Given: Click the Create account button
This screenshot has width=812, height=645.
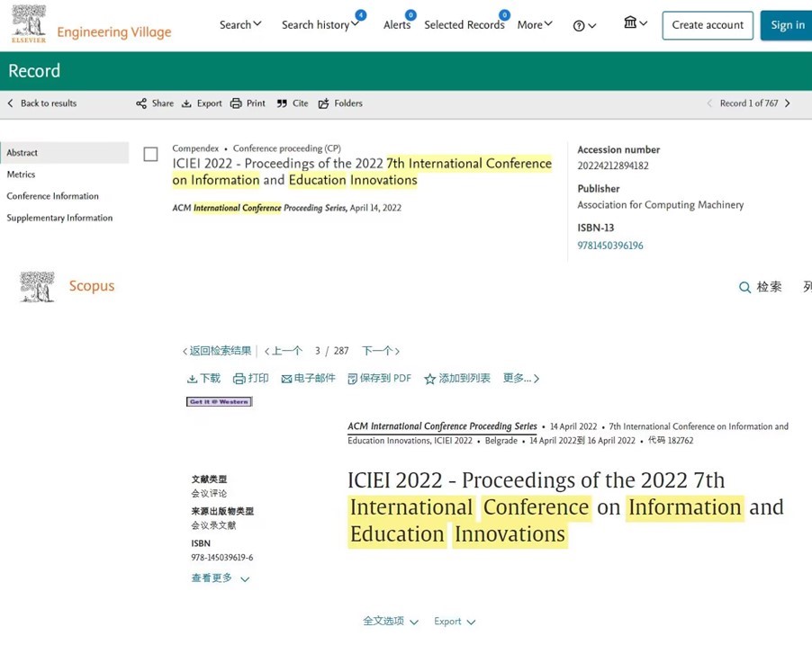Looking at the screenshot, I should click(708, 25).
